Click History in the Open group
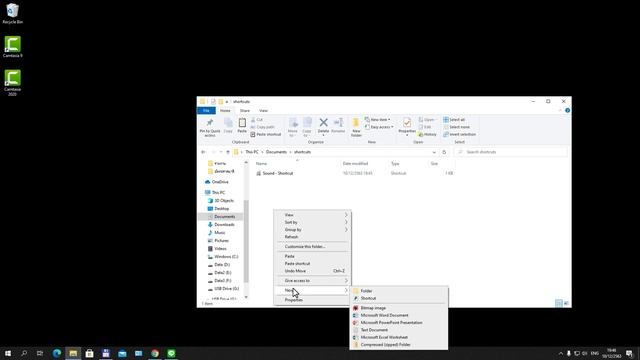 (427, 134)
